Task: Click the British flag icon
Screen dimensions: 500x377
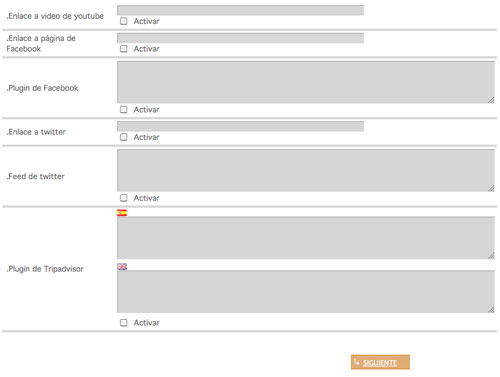Action: (x=122, y=267)
